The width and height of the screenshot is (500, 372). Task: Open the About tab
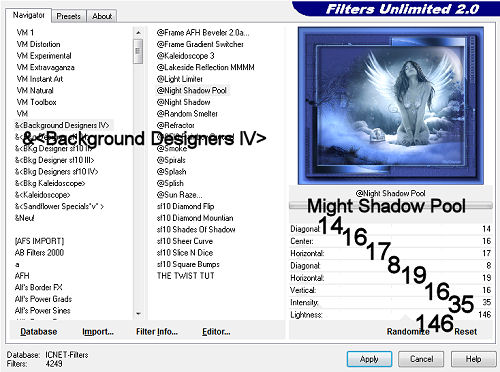[102, 16]
